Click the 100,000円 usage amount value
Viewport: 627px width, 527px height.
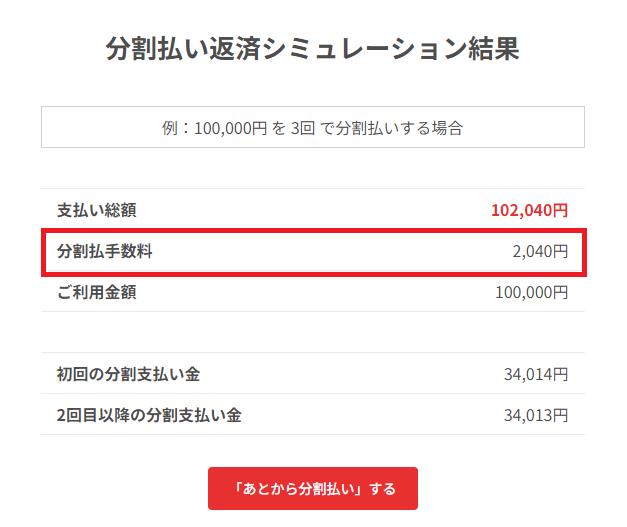tap(531, 292)
